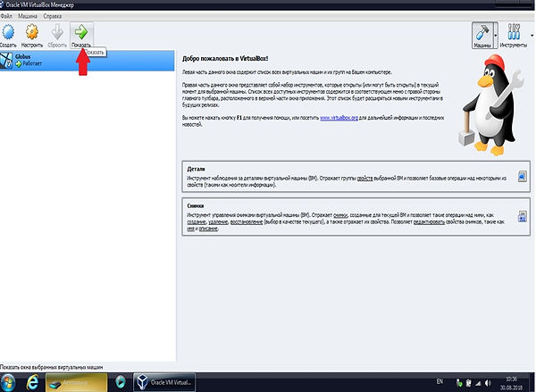Click the описание link in Снимки text
Screen dimensions: 536x392
coord(208,229)
